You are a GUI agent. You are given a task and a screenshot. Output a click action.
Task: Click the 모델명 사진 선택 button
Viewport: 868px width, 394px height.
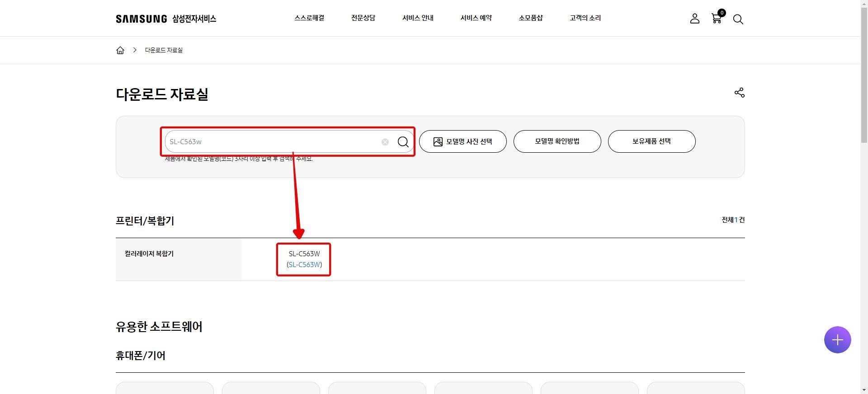point(463,141)
